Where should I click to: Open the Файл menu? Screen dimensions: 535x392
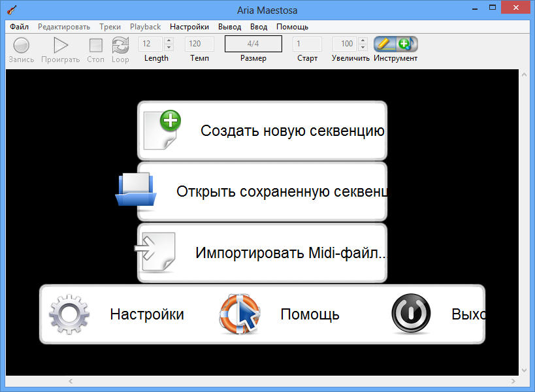[x=19, y=27]
